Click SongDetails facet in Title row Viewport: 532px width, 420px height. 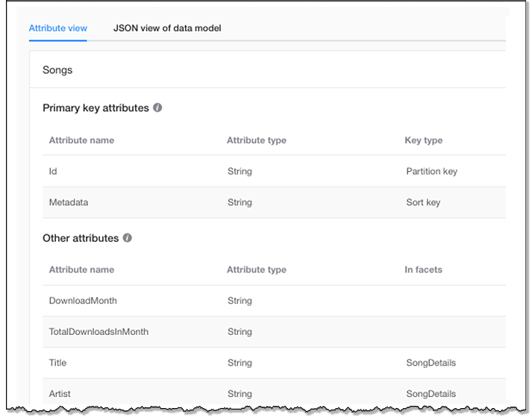(x=431, y=363)
